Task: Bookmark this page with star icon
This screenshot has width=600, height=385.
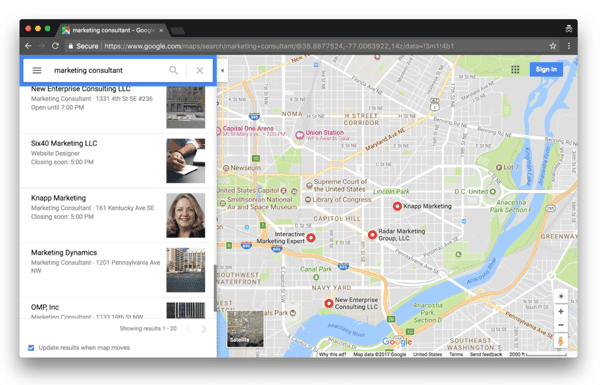Action: tap(553, 46)
